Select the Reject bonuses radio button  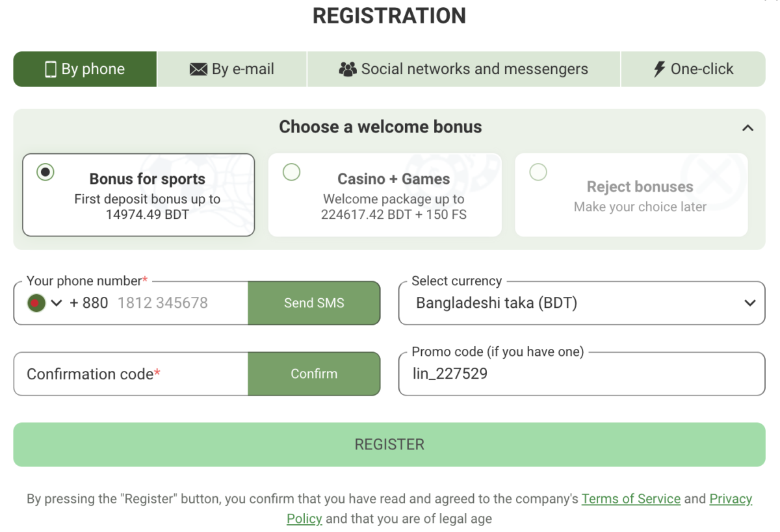tap(538, 172)
